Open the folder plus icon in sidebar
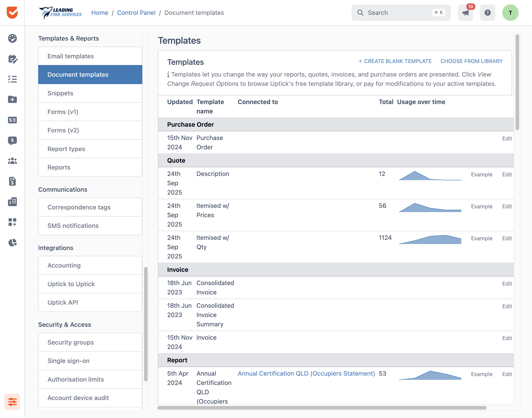The image size is (532, 418). 12,99
